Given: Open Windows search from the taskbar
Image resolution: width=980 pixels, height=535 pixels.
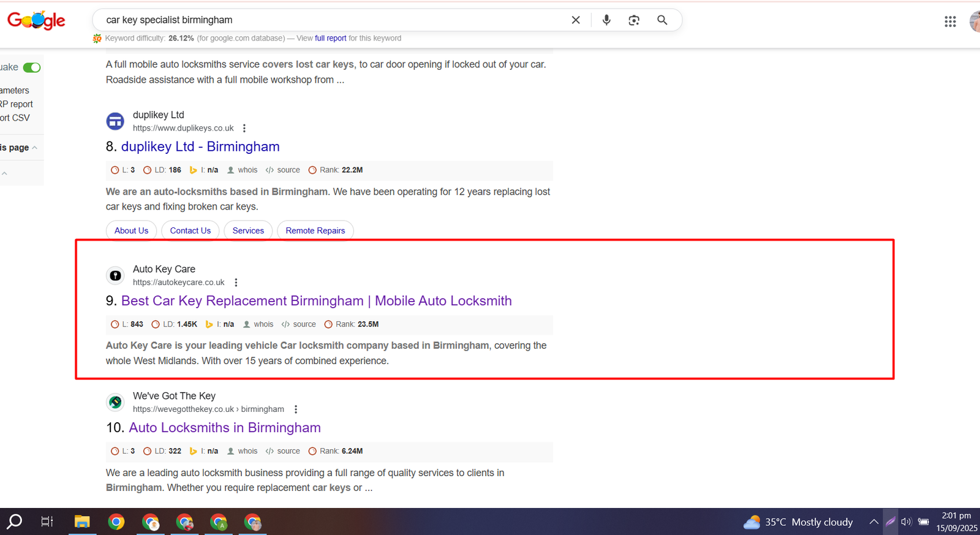Looking at the screenshot, I should click(x=14, y=522).
